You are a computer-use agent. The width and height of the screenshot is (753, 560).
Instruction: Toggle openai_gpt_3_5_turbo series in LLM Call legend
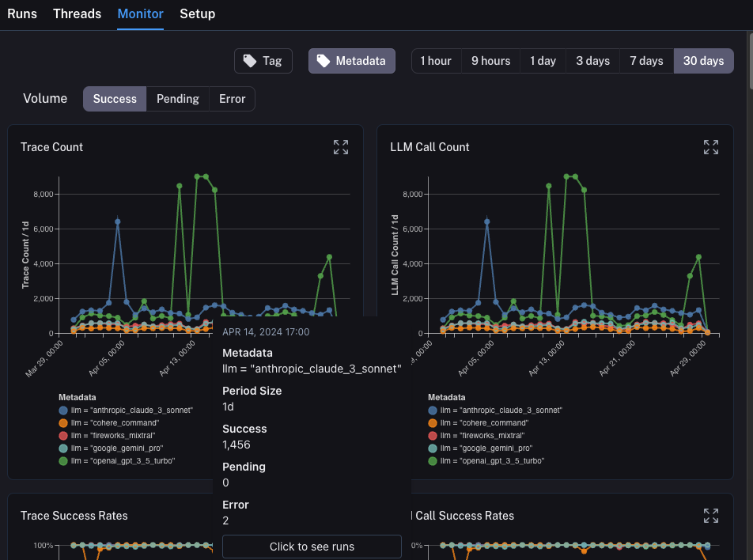click(433, 461)
